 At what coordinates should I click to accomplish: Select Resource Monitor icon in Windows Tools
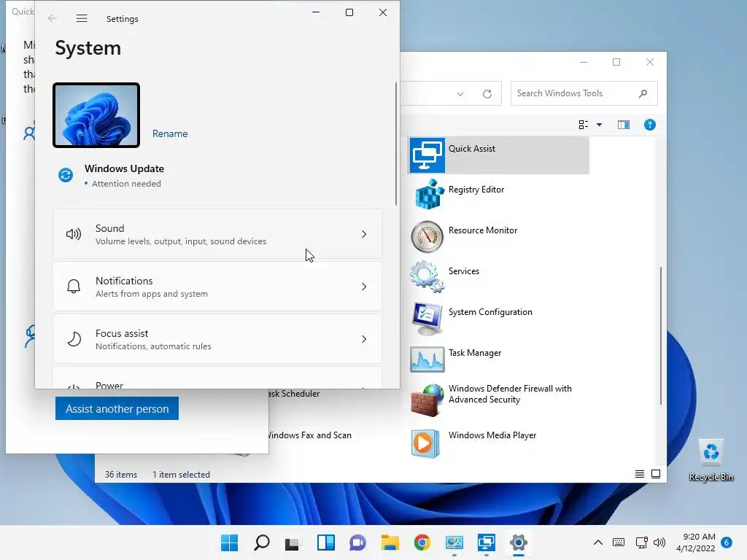pyautogui.click(x=427, y=236)
